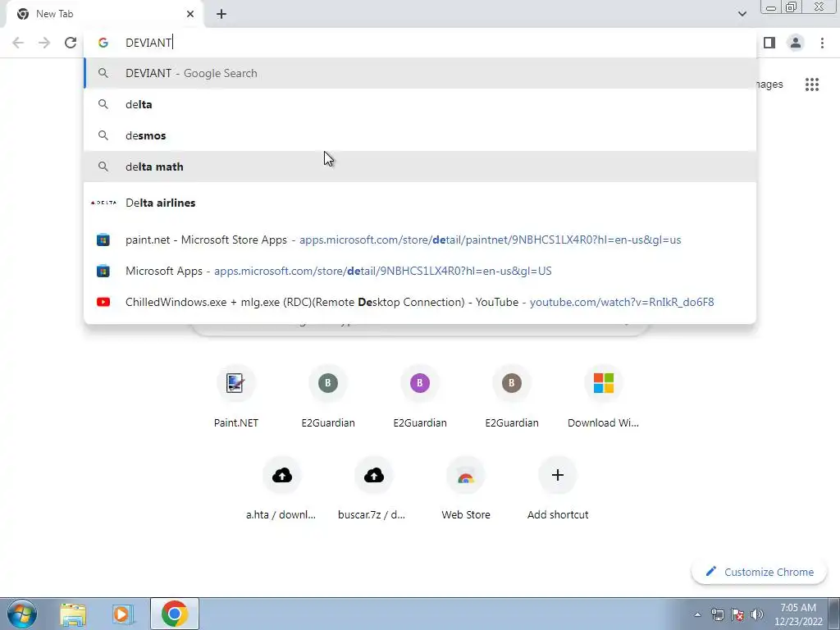The image size is (840, 630).
Task: Click the Delta logo icon beside Delta airlines
Action: coord(103,203)
